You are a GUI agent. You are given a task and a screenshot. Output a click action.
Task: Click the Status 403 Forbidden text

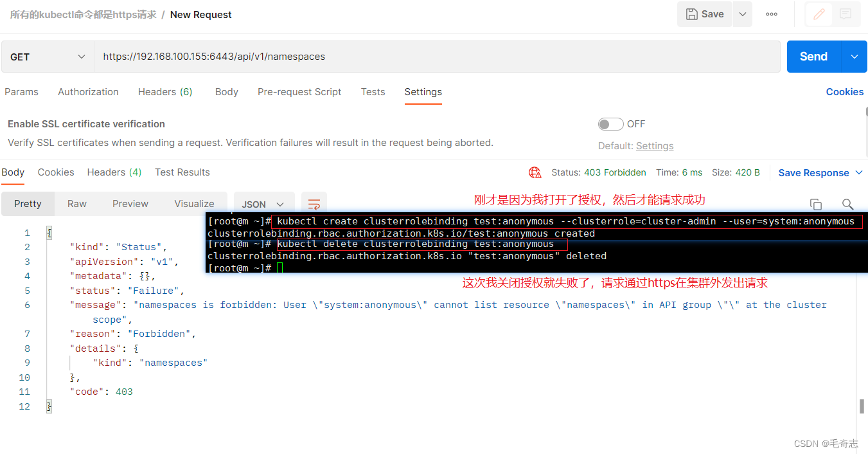coord(599,172)
